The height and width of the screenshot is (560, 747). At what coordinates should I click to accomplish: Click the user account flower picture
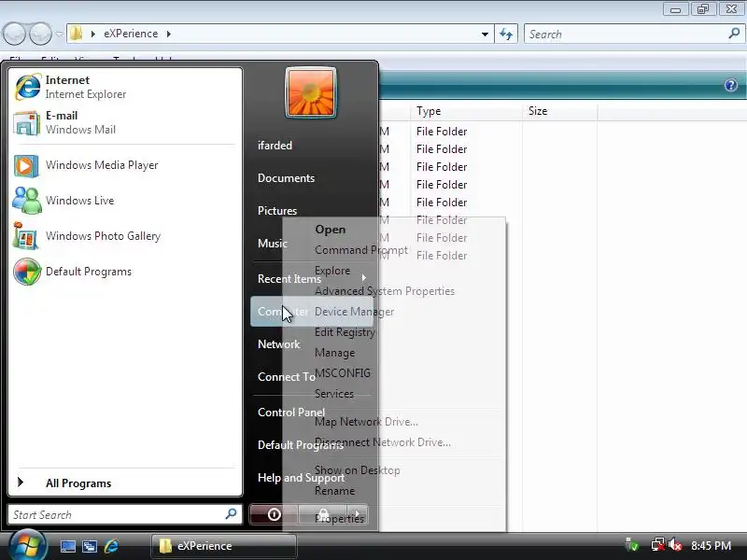pyautogui.click(x=311, y=92)
